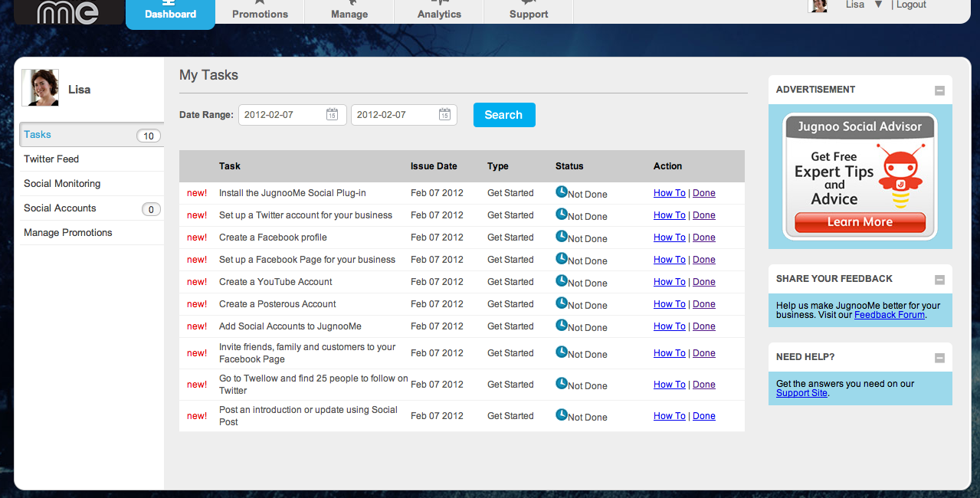Click clock icon for Social Post task
This screenshot has width=980, height=498.
562,414
